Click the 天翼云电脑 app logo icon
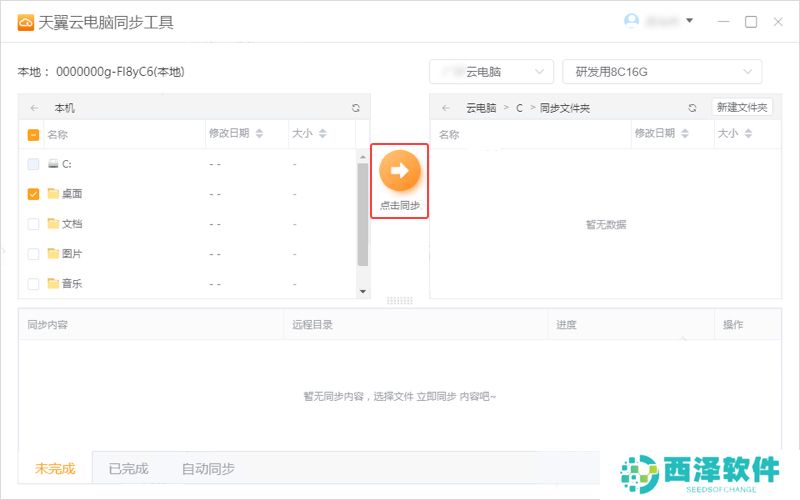 click(x=26, y=22)
